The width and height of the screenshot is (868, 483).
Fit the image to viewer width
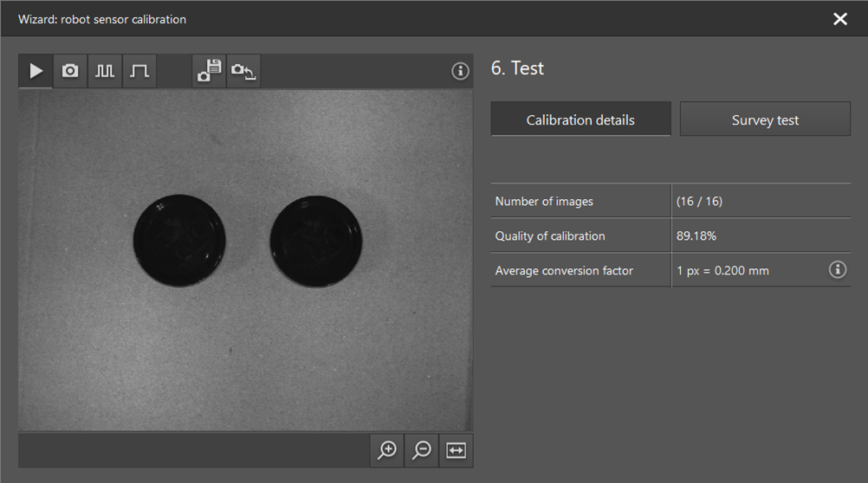click(457, 450)
